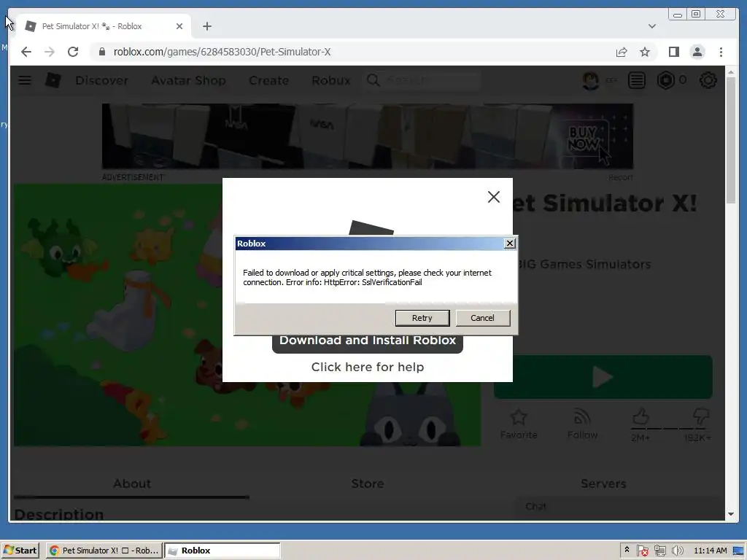This screenshot has height=560, width=747.
Task: Open network tray icon
Action: pyautogui.click(x=659, y=551)
